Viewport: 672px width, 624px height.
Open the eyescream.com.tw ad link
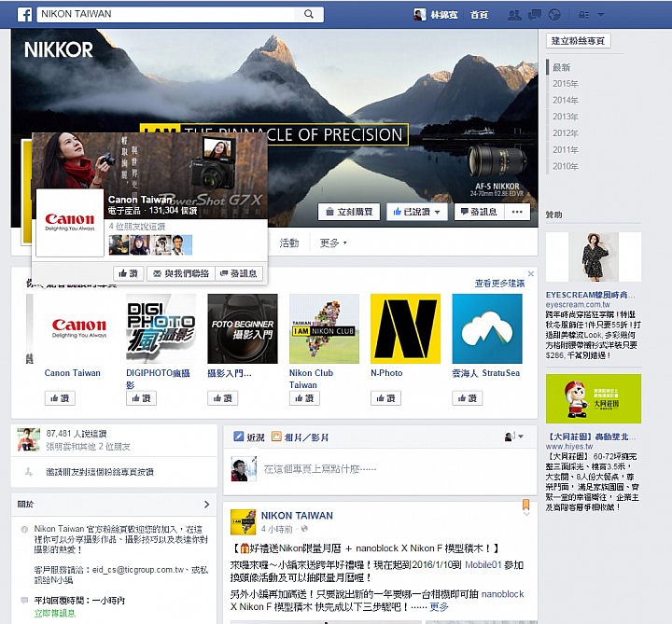point(578,304)
